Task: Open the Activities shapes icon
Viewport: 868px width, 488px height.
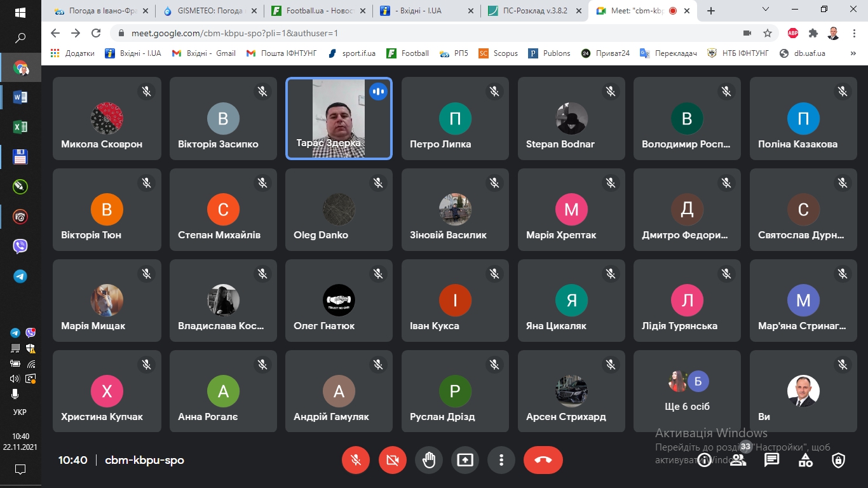Action: [805, 459]
